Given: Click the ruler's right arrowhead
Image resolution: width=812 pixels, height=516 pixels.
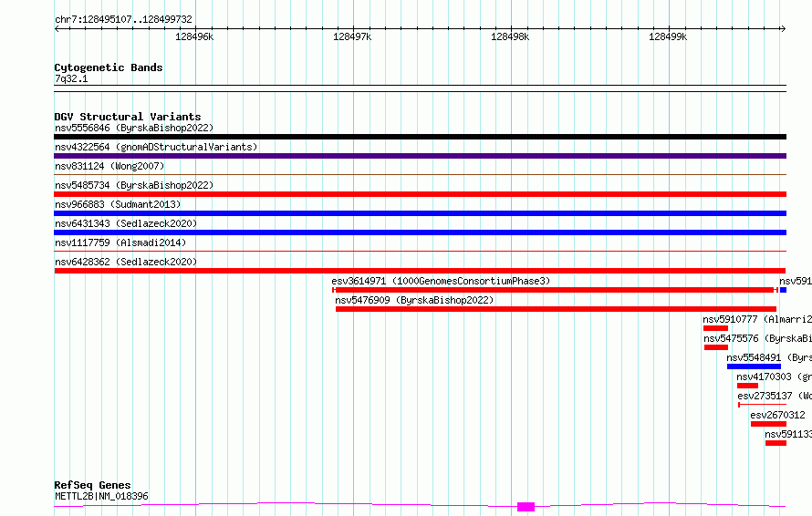Looking at the screenshot, I should point(783,29).
